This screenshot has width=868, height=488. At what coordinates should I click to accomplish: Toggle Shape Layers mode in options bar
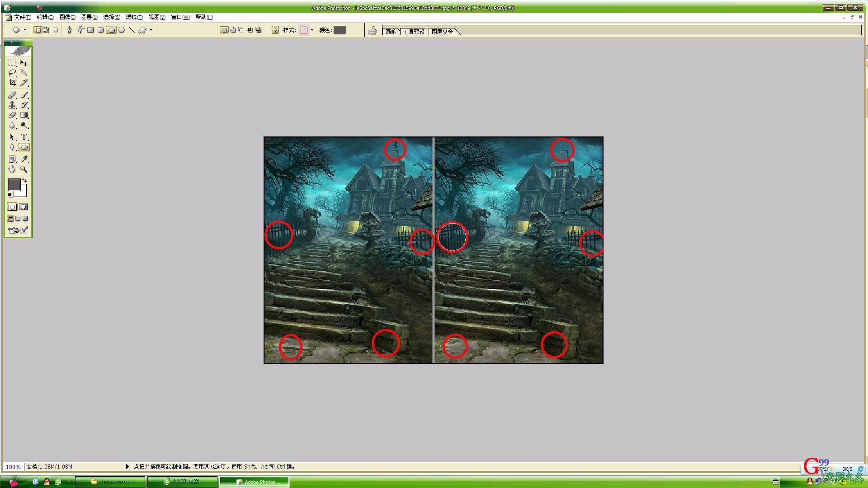click(38, 30)
